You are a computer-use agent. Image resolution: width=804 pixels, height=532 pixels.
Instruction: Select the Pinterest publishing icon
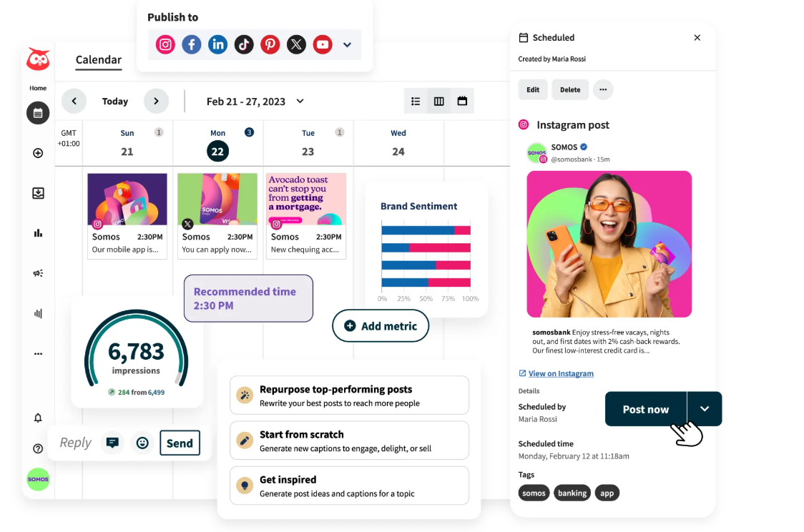pyautogui.click(x=270, y=44)
